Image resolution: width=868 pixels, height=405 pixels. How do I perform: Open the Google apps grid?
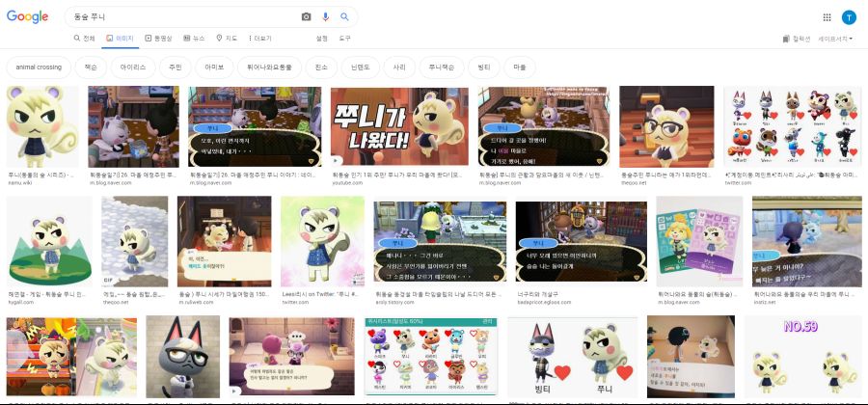click(x=827, y=17)
